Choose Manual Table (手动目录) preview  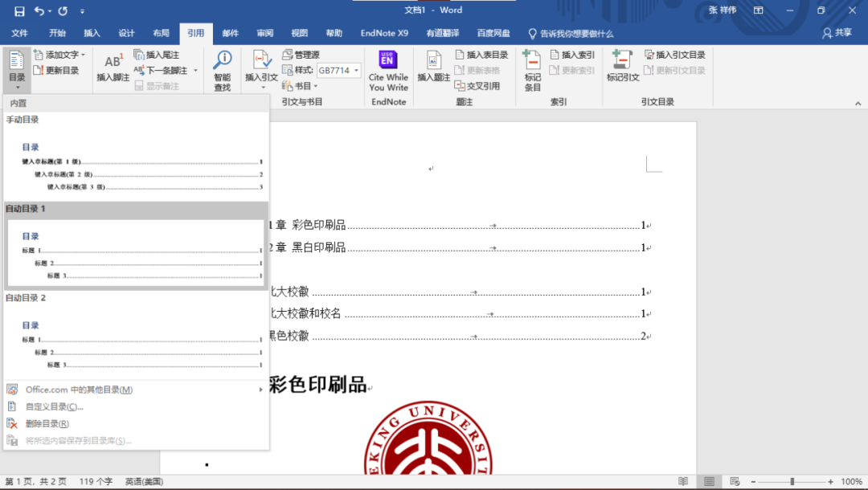pos(134,166)
